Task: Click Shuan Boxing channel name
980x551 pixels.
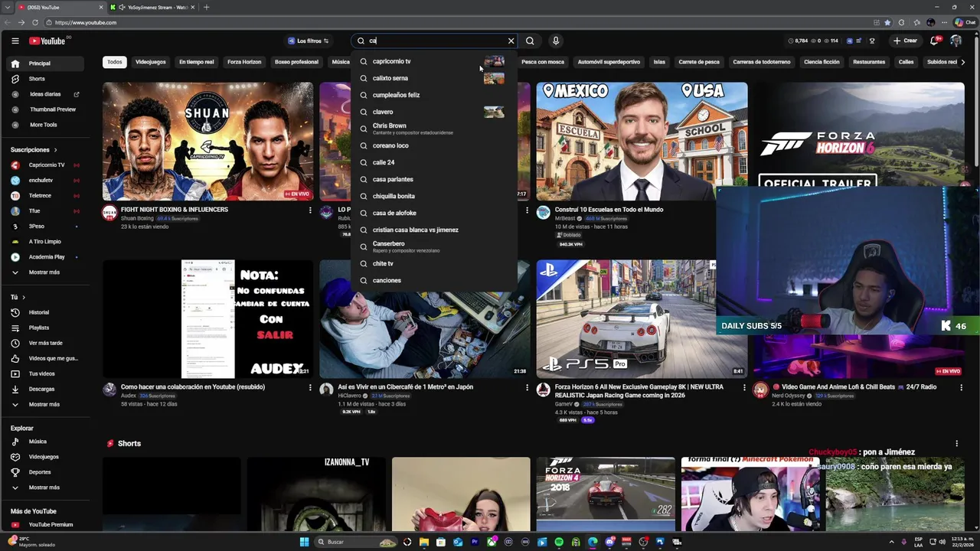Action: pyautogui.click(x=139, y=218)
